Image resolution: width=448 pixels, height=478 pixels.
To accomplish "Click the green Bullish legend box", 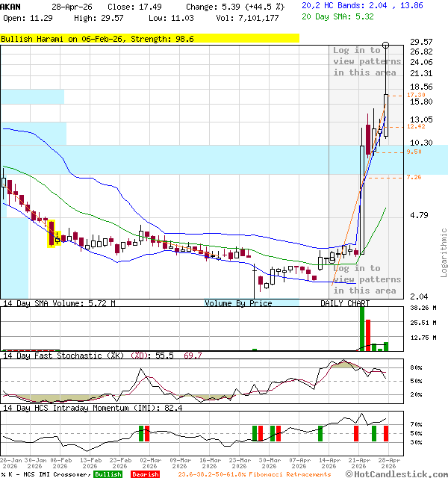I will tap(108, 474).
